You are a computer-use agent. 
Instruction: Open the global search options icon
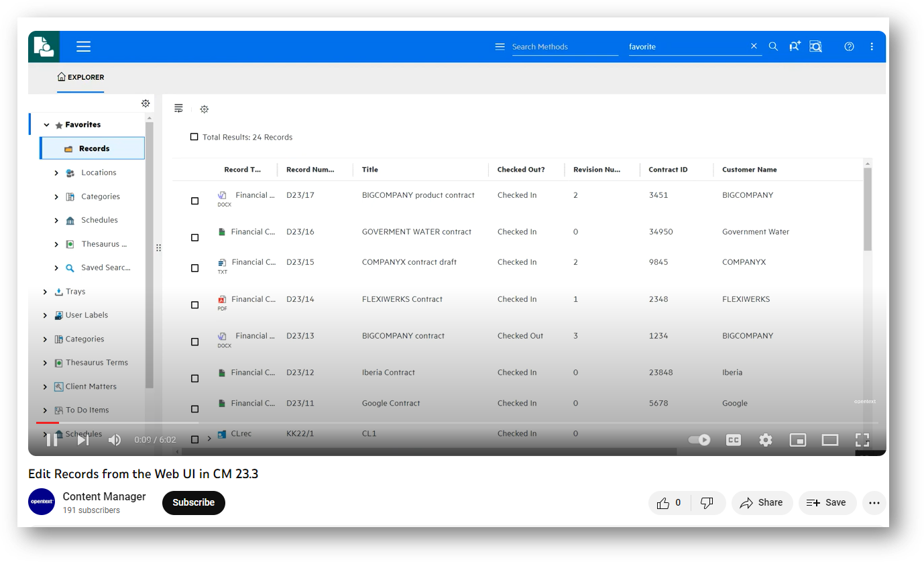click(x=815, y=46)
